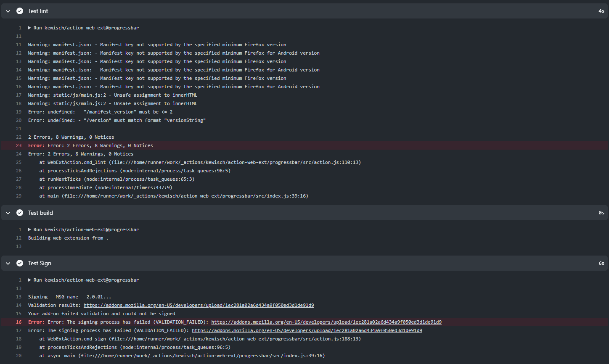Click the WebExtAction.cmd_sign stack trace line
This screenshot has height=364, width=609.
[x=200, y=339]
